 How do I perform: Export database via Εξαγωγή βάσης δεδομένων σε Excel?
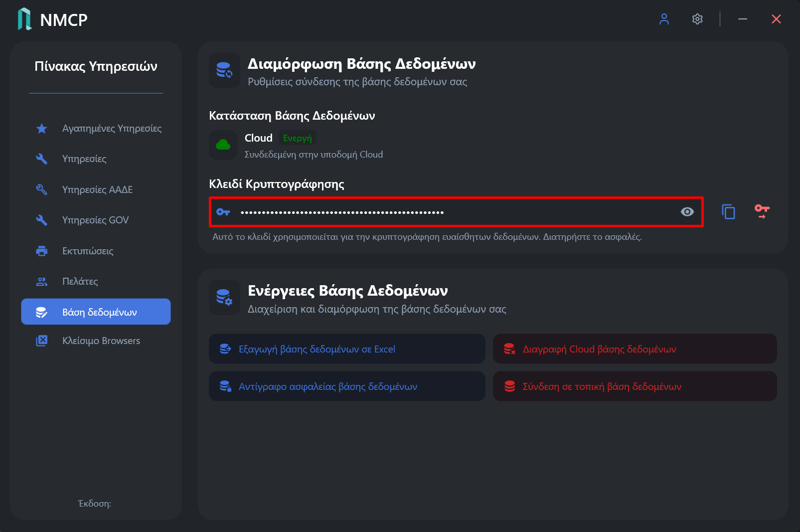coord(347,349)
